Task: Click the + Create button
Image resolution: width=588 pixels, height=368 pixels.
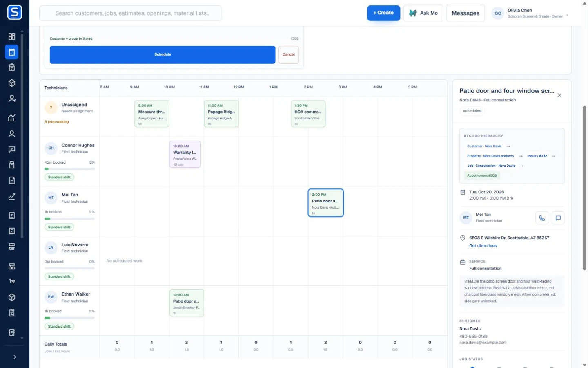Action: (383, 13)
